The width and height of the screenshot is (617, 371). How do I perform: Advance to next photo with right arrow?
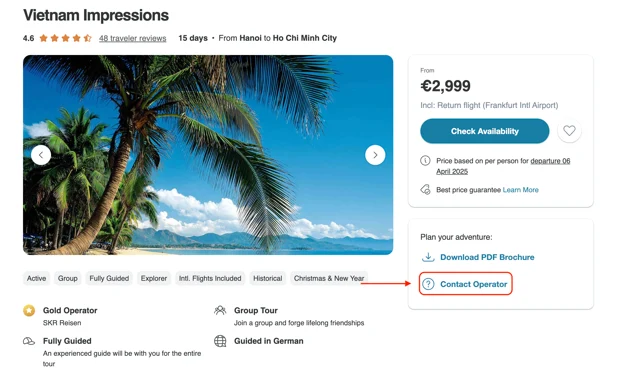(375, 155)
